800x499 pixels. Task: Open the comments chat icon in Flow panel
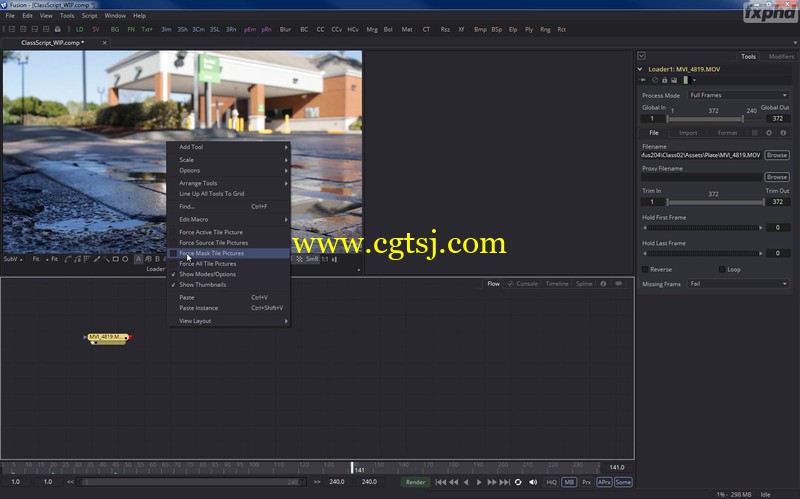[x=618, y=284]
